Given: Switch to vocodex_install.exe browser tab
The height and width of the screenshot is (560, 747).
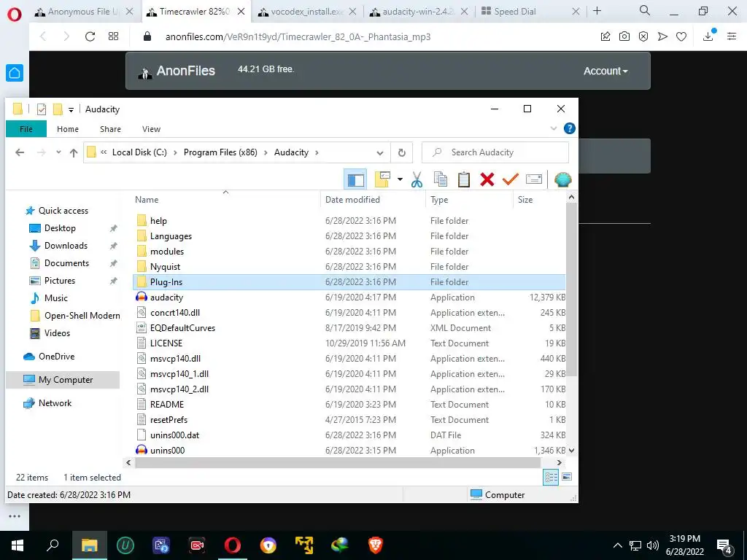Looking at the screenshot, I should point(307,12).
